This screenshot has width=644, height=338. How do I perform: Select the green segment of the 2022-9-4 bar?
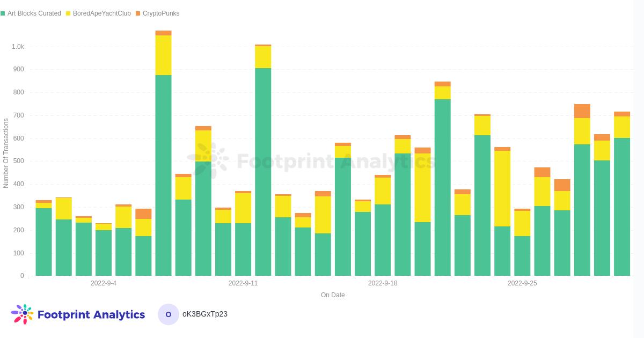pyautogui.click(x=104, y=253)
